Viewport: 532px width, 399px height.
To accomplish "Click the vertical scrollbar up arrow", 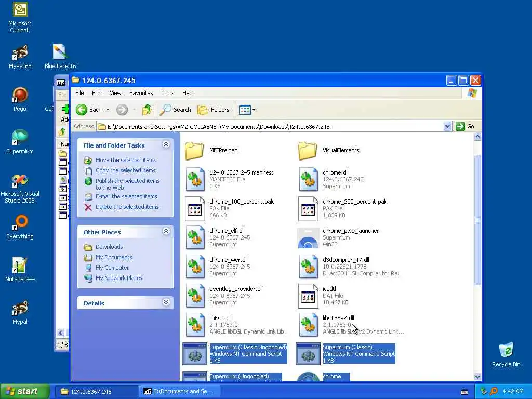I will click(x=477, y=137).
